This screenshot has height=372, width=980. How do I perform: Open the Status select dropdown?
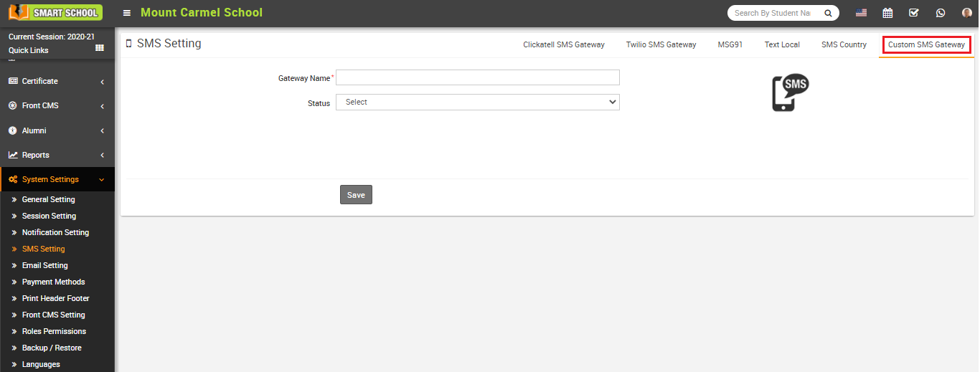point(477,102)
